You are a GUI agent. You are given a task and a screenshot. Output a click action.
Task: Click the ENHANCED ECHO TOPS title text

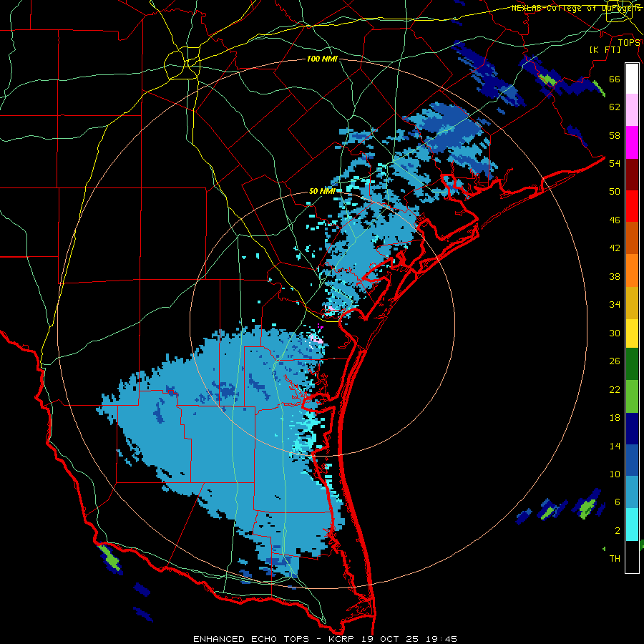coord(251,639)
